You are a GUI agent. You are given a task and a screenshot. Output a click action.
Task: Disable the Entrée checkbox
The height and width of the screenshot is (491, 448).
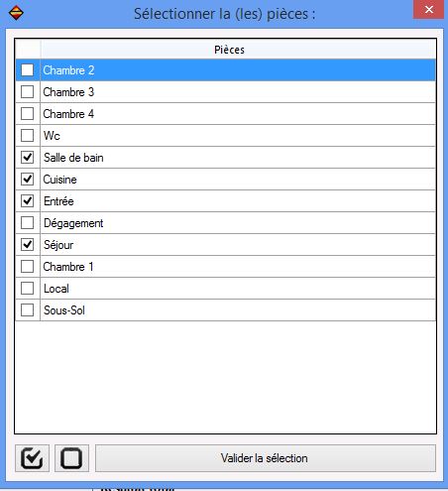(x=27, y=201)
